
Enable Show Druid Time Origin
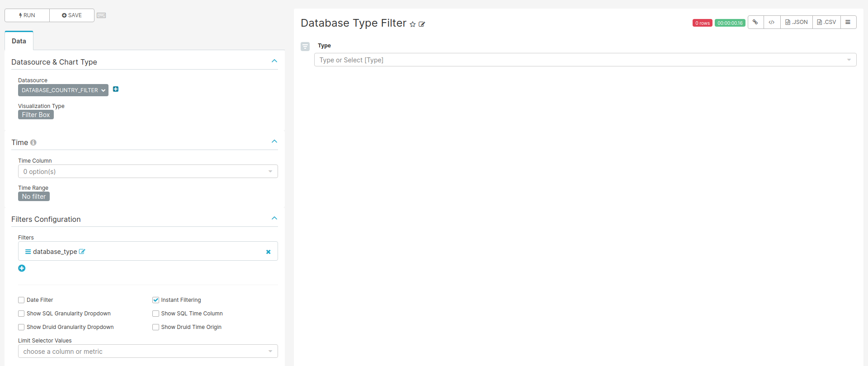pos(156,327)
